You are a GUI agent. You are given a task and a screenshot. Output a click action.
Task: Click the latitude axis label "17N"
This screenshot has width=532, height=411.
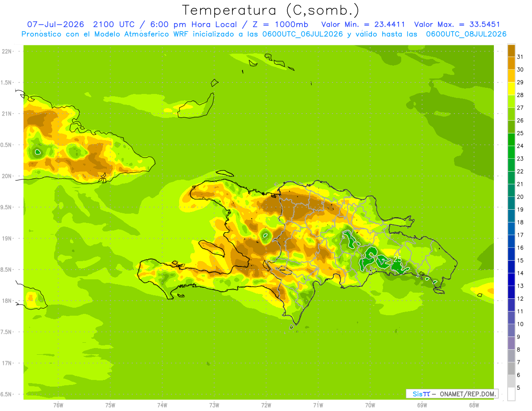[x=7, y=364]
